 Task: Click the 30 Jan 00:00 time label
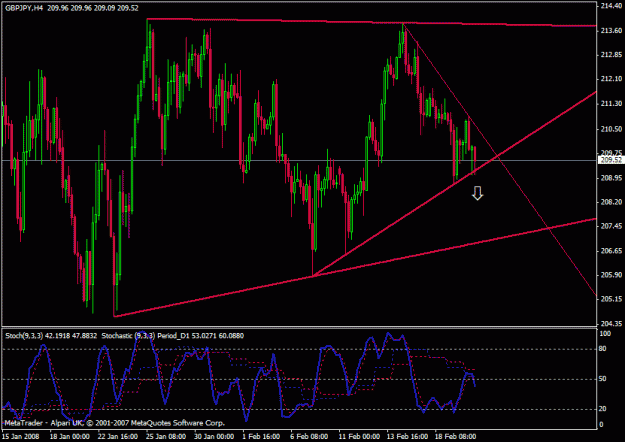pyautogui.click(x=214, y=436)
